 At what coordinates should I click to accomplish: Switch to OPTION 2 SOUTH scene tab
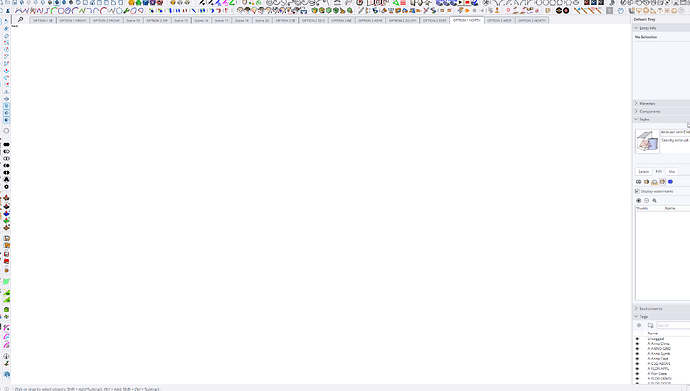click(402, 20)
